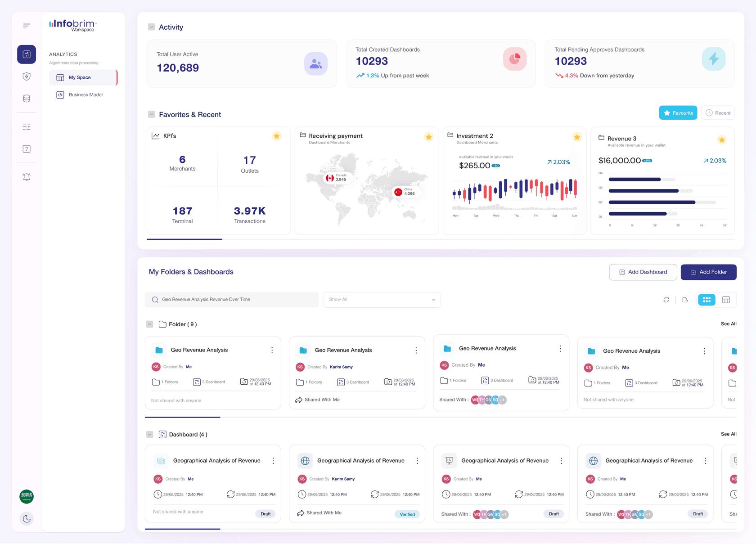Open the Show All dropdown
756x544 pixels.
pos(382,300)
